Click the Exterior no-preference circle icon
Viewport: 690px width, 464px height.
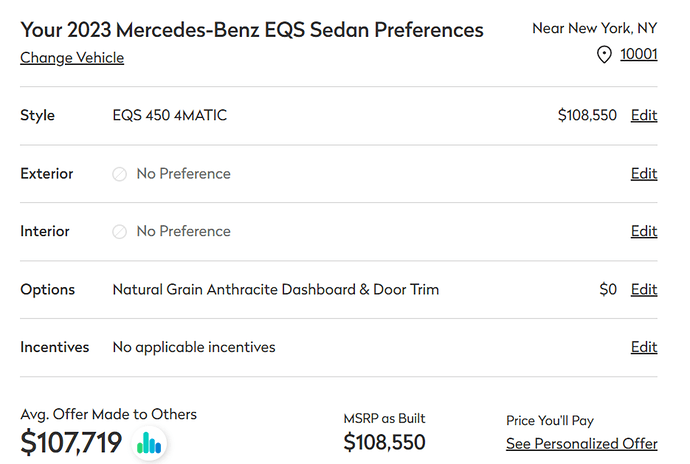(119, 174)
